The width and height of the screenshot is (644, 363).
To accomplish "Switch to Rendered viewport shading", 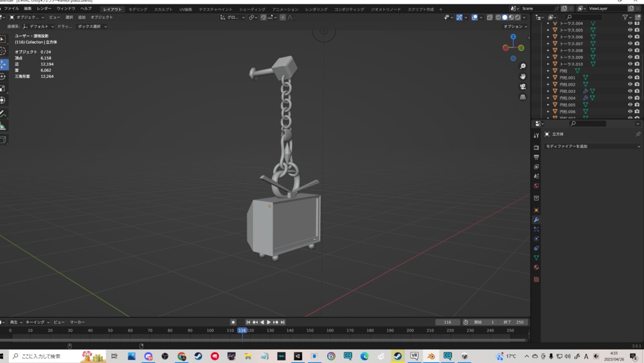I will (x=518, y=17).
